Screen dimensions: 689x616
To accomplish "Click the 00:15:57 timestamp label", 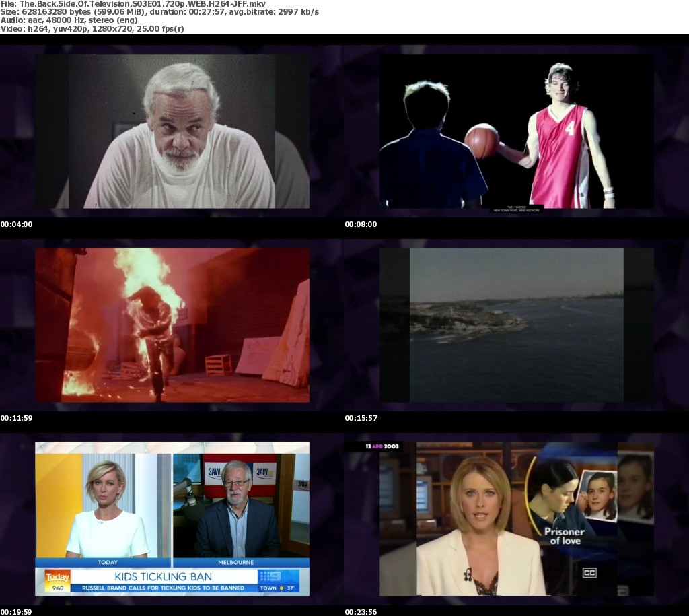I will pos(361,418).
